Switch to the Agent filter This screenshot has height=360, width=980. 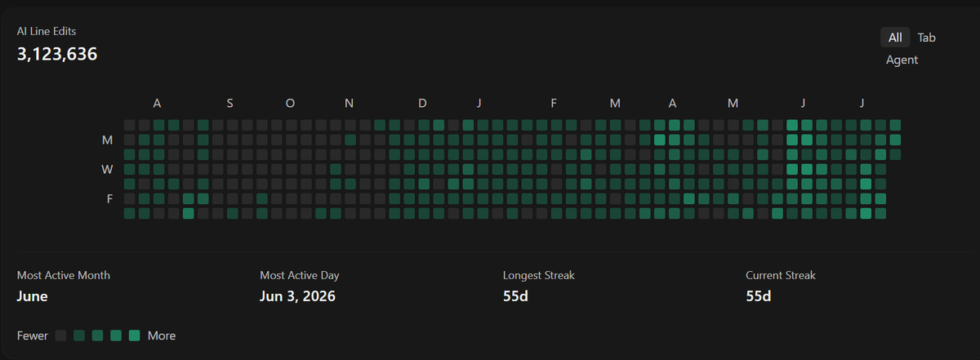(x=902, y=60)
